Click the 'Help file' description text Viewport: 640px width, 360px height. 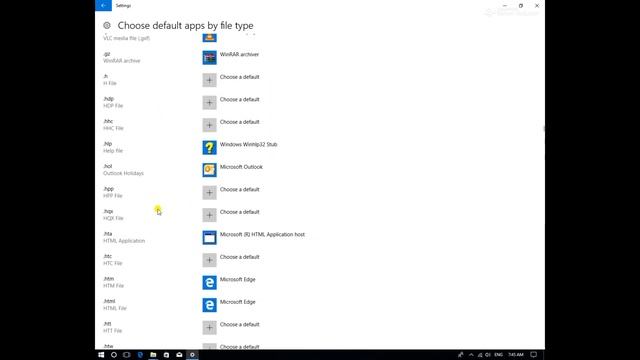coord(113,151)
